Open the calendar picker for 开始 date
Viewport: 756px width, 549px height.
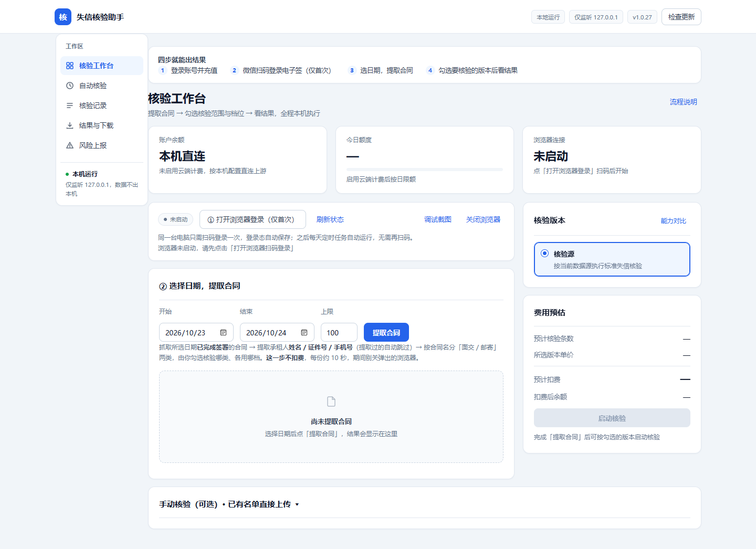tap(223, 333)
